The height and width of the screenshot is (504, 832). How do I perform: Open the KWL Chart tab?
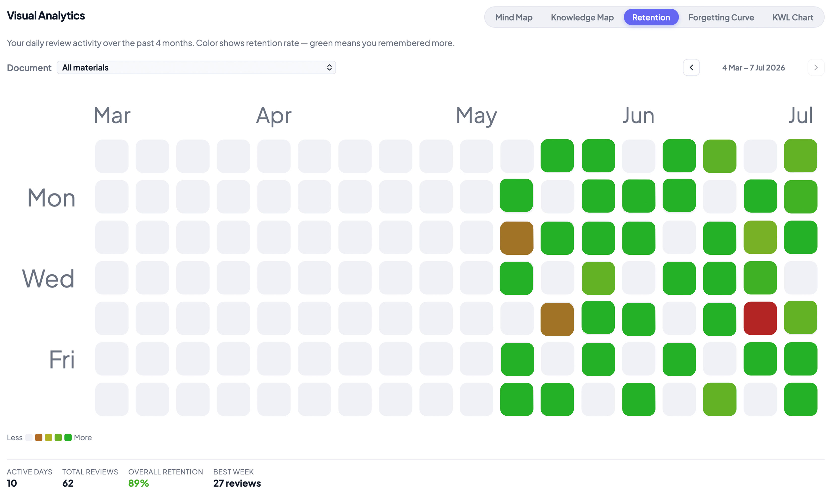[793, 17]
